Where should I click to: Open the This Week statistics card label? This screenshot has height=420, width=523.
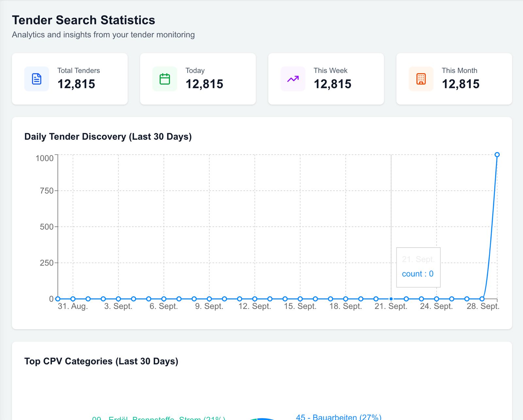click(330, 71)
